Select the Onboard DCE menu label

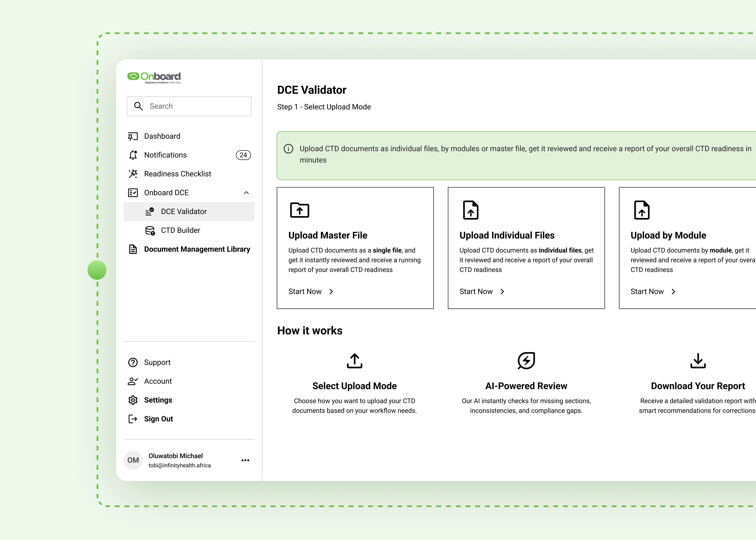(x=166, y=193)
